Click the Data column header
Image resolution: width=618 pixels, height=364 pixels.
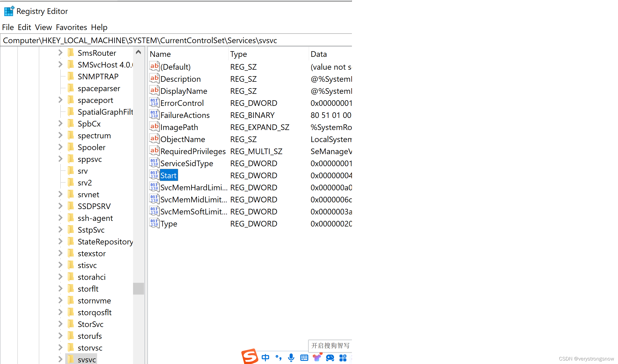[319, 54]
